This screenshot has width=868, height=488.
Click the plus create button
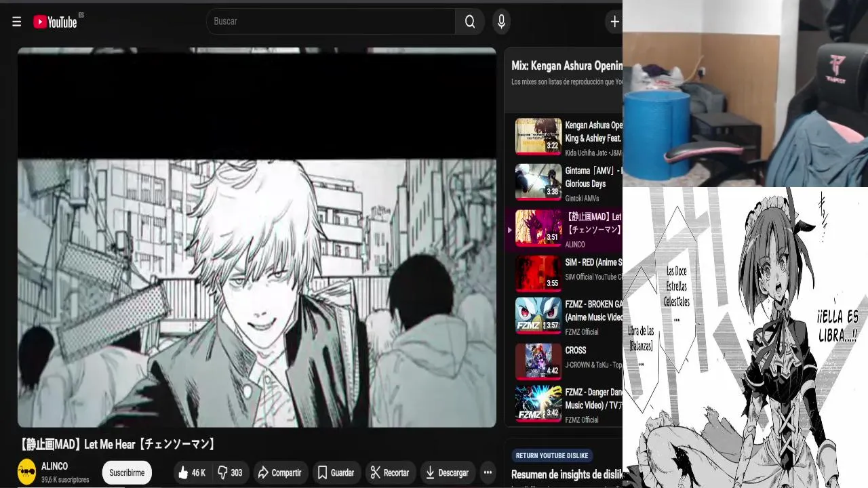614,22
